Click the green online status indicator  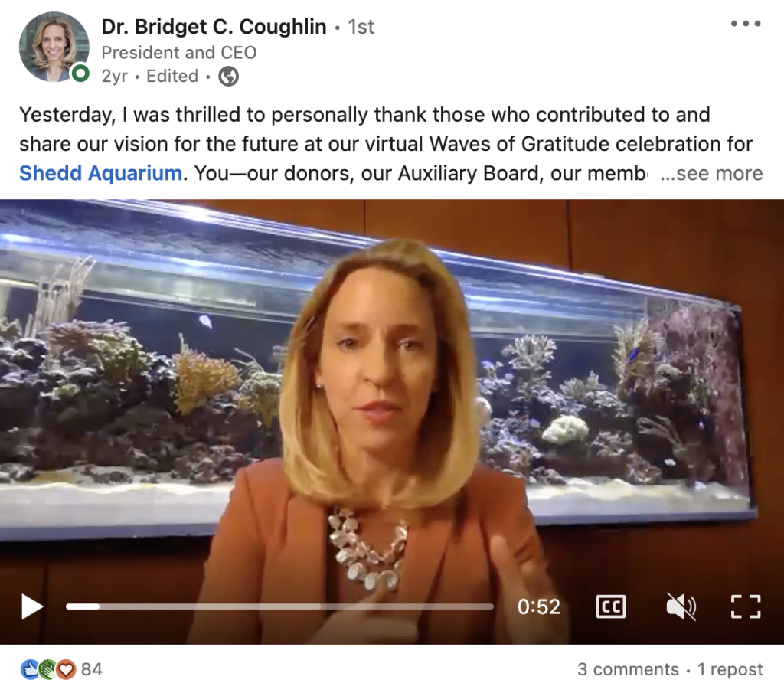click(80, 74)
